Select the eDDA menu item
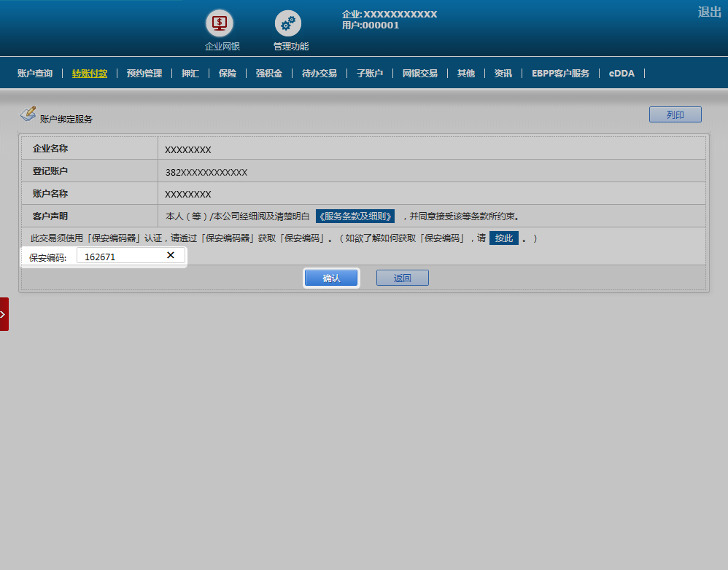 coord(621,74)
